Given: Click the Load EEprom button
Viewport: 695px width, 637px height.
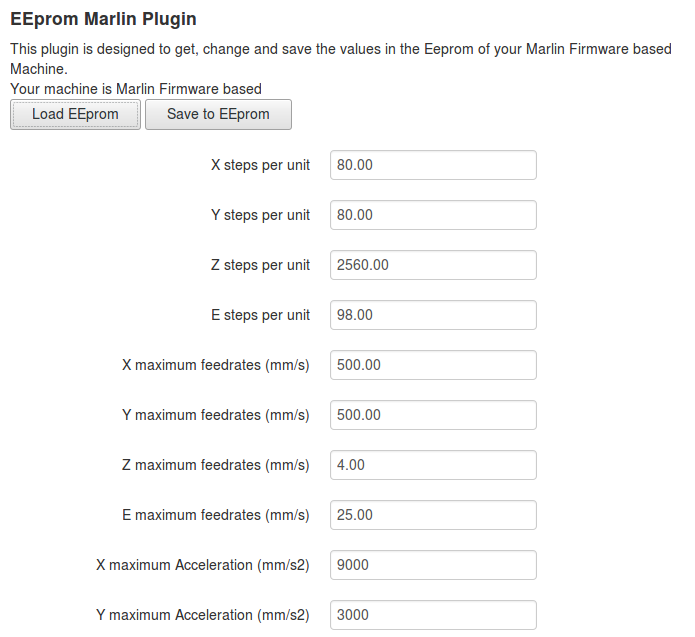Looking at the screenshot, I should [x=75, y=114].
